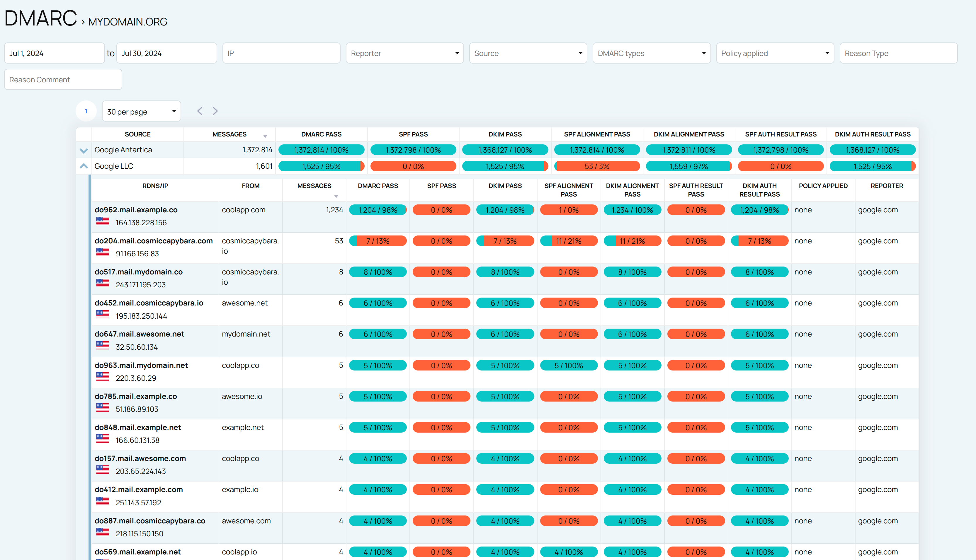Sort by top DMARC PASS header

321,134
